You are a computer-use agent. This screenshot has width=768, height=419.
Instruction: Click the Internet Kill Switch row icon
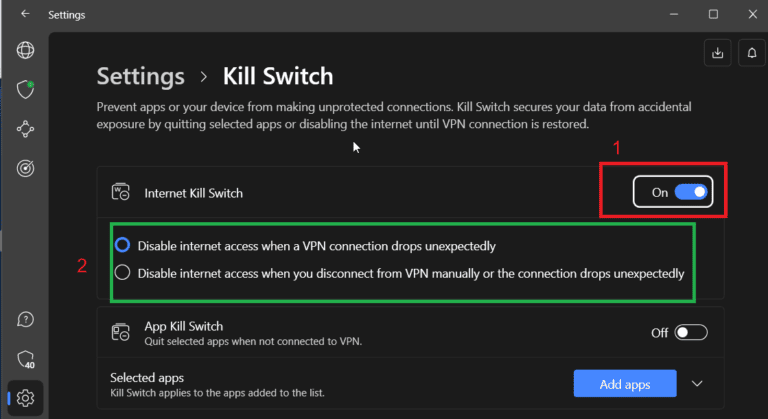[120, 192]
